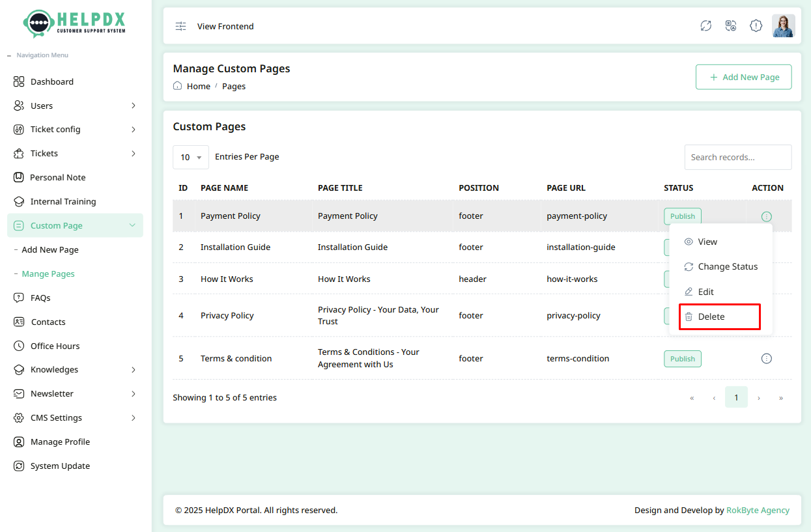The image size is (811, 532).
Task: Click the Publish badge for Terms & condition
Action: click(683, 359)
